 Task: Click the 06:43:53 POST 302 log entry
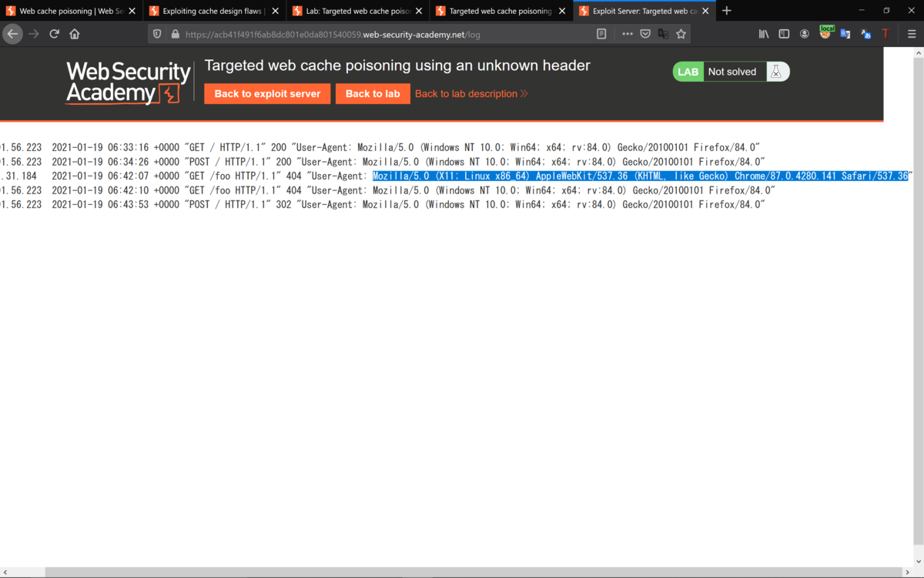tap(383, 205)
